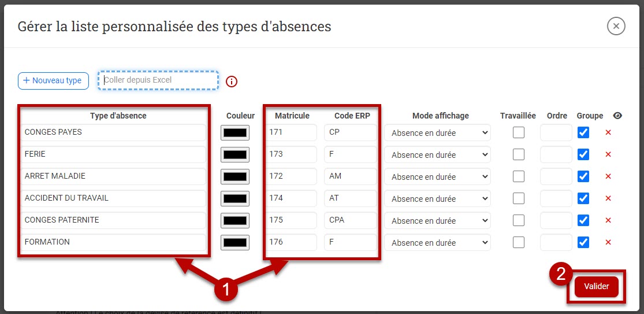The height and width of the screenshot is (314, 644).
Task: Tick Travaillée checkbox for FORMATION row
Action: point(519,242)
